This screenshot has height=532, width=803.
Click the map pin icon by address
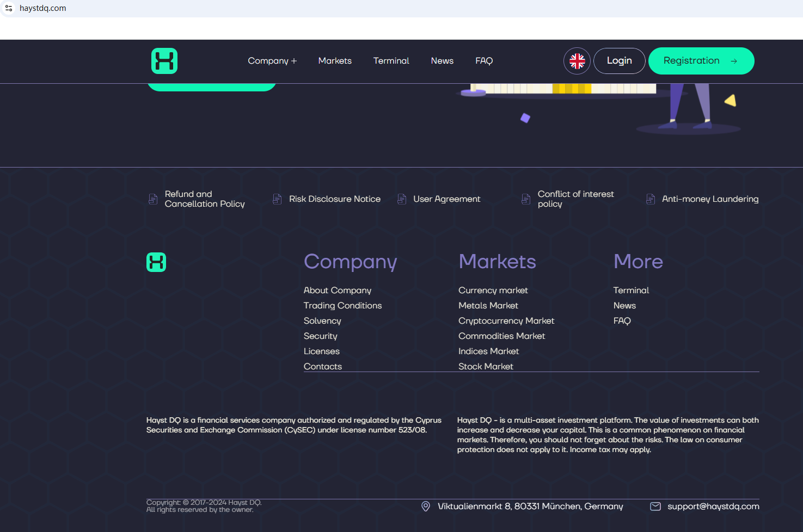[x=426, y=506]
